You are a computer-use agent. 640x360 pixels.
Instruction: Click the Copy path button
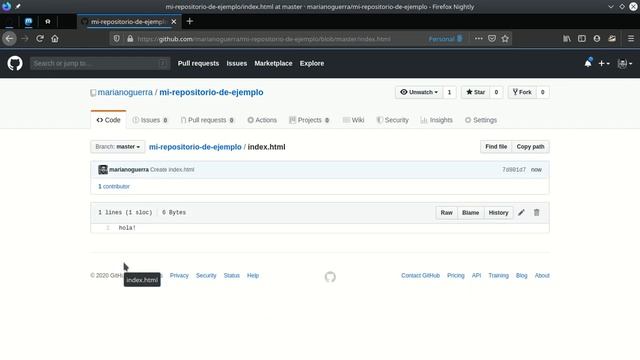pos(530,147)
